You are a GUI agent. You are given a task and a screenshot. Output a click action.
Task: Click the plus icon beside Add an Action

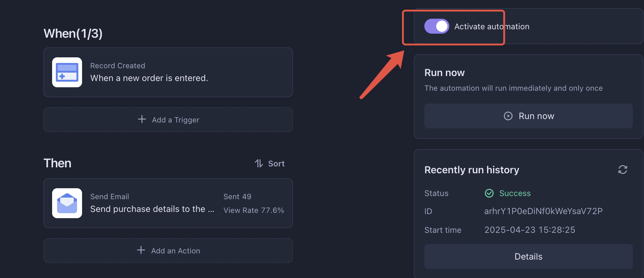[141, 250]
